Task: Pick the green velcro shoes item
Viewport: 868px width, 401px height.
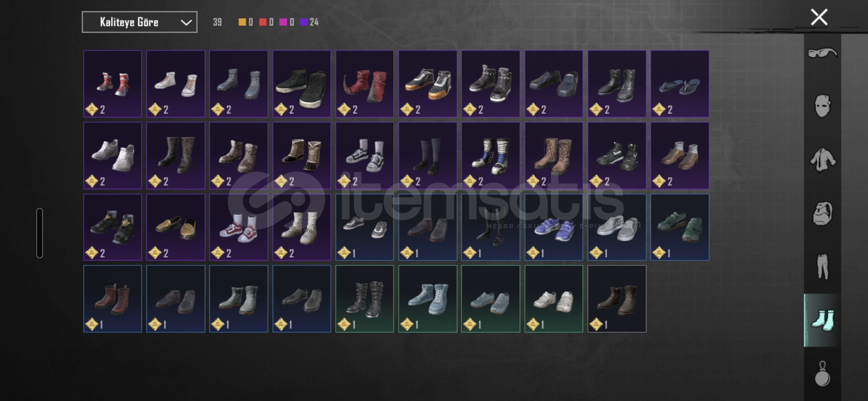Action: [680, 227]
